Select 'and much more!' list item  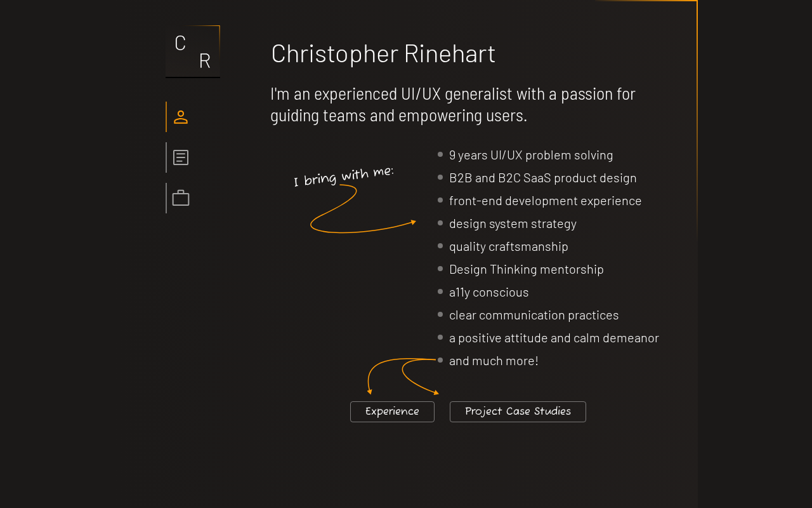point(494,361)
